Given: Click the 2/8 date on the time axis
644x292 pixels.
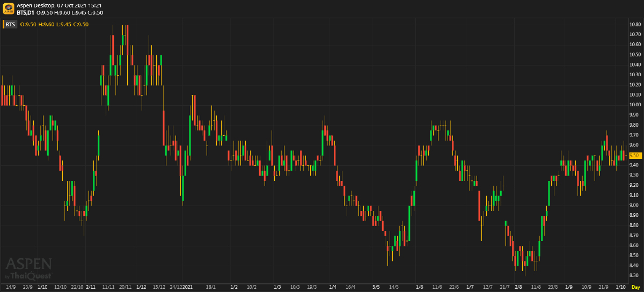Looking at the screenshot, I should (518, 287).
